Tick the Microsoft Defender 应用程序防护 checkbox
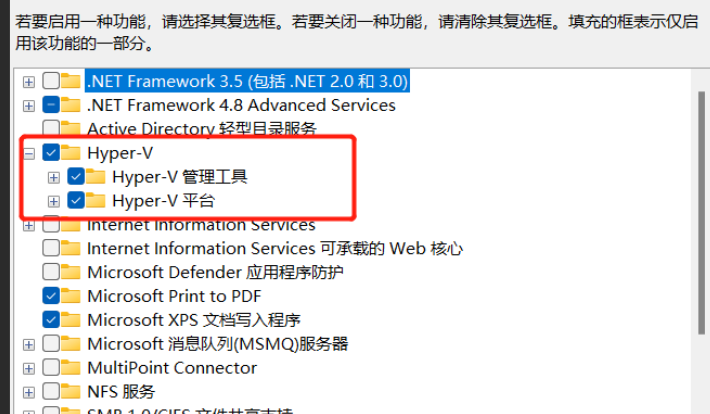Image resolution: width=710 pixels, height=414 pixels. tap(51, 272)
